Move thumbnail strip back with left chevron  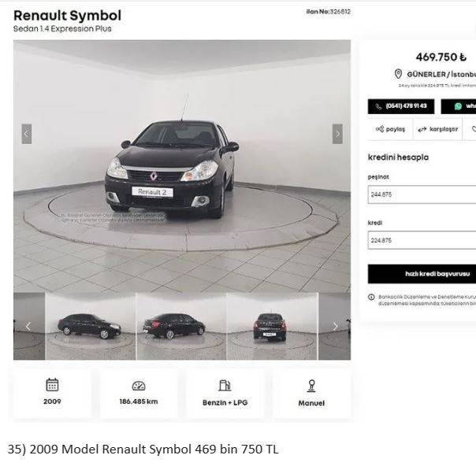[28, 326]
